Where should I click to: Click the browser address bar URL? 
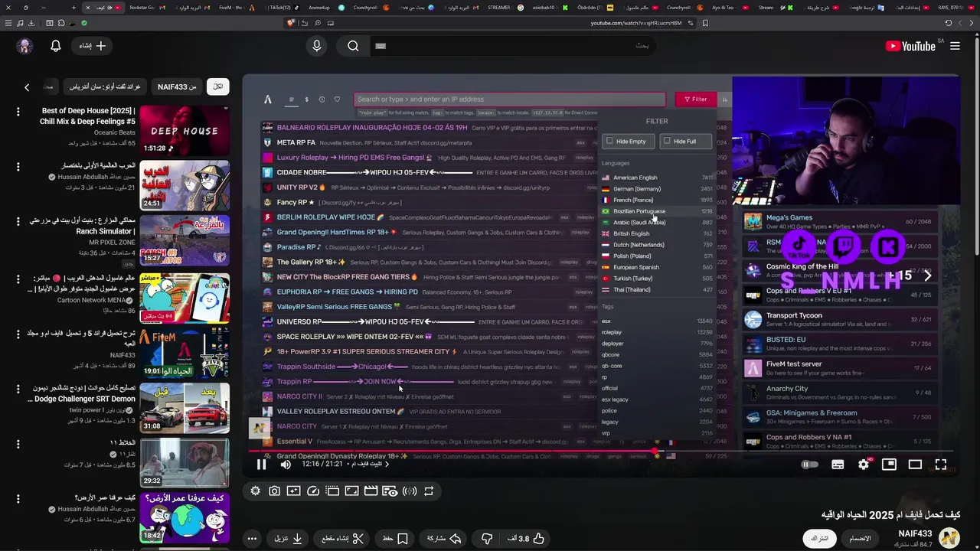pyautogui.click(x=635, y=23)
